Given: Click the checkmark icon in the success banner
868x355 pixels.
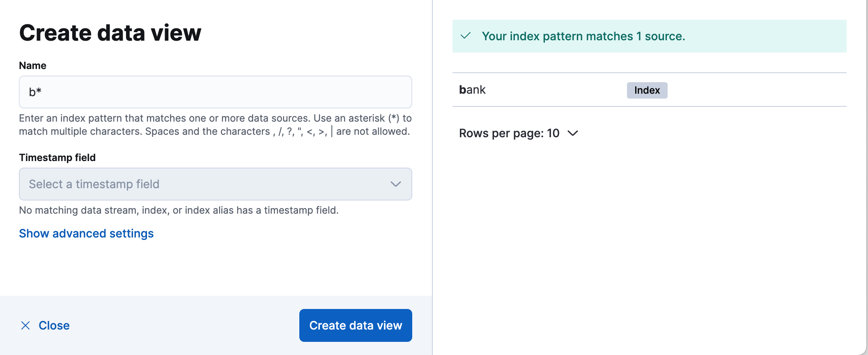Looking at the screenshot, I should pos(466,37).
